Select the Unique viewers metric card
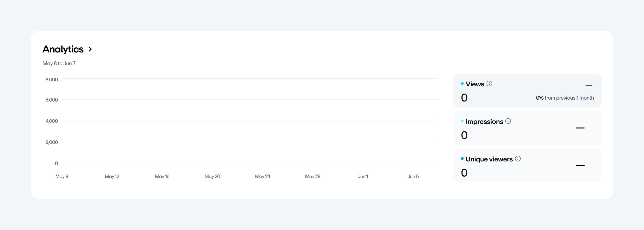The image size is (644, 230). pyautogui.click(x=527, y=166)
